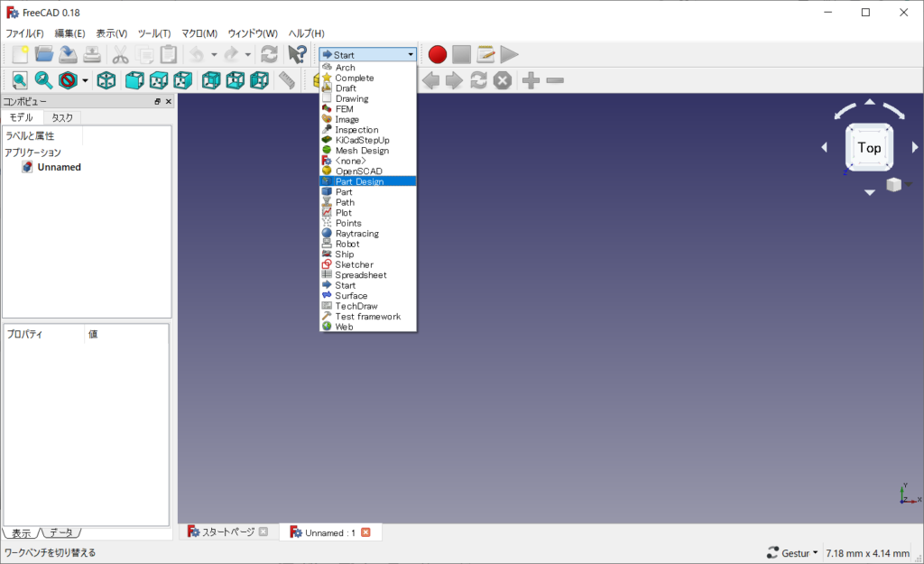924x564 pixels.
Task: Click the Top face of navigation cube
Action: tap(869, 147)
